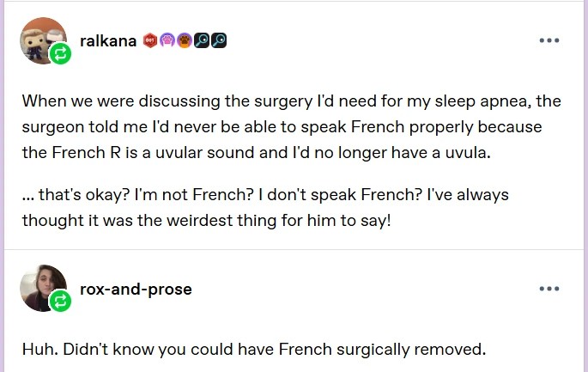Screen dimensions: 588x372
Task: Click the purple paw badge beside ralkana
Action: click(167, 41)
